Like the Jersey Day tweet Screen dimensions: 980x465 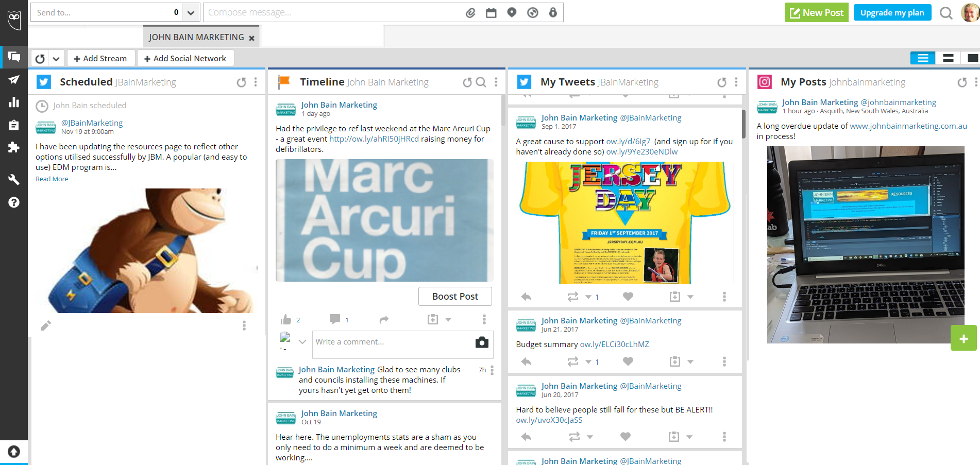[628, 297]
